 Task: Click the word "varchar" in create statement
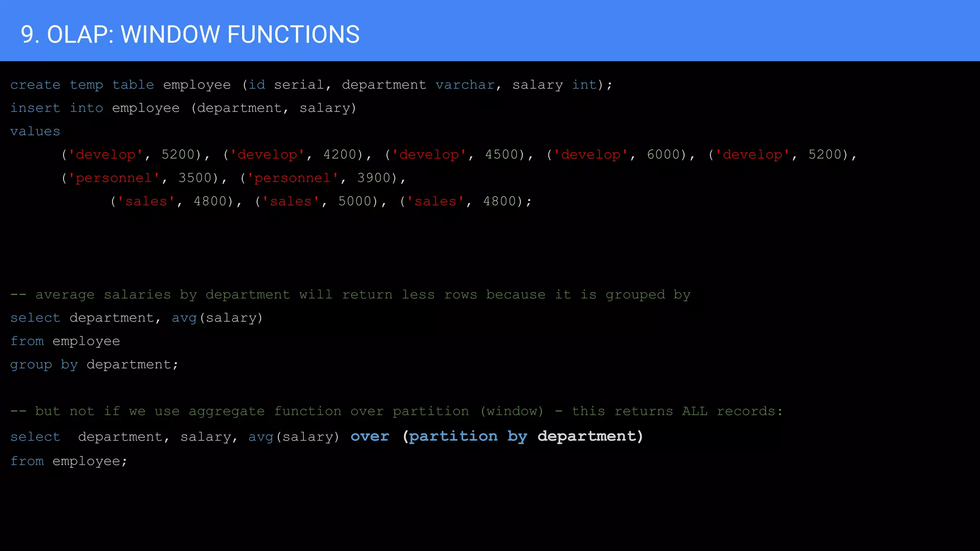pyautogui.click(x=465, y=85)
